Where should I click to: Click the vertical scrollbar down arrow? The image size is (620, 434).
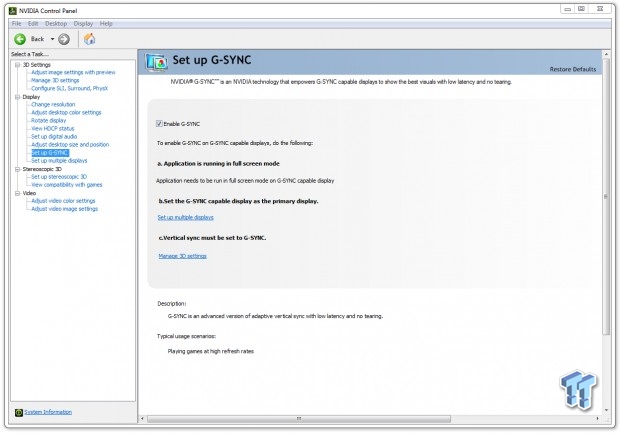[x=606, y=410]
